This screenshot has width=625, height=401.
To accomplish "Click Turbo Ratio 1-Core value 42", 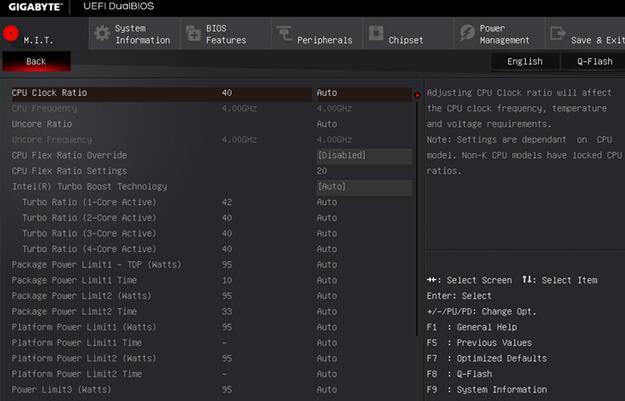I will point(227,202).
